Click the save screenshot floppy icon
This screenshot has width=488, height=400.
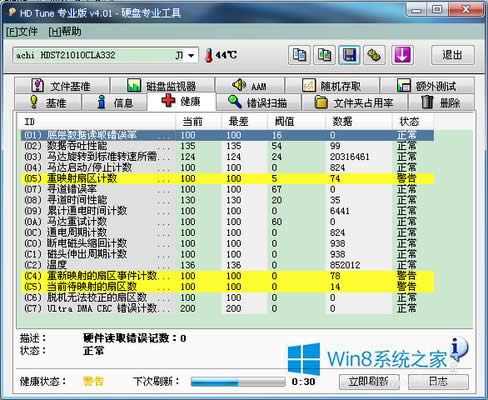[x=349, y=55]
